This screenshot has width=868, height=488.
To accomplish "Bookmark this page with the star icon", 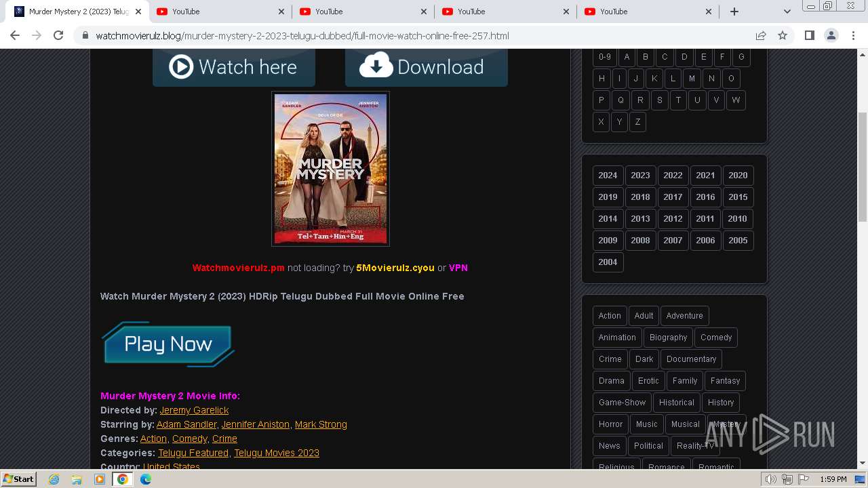I will [x=783, y=35].
